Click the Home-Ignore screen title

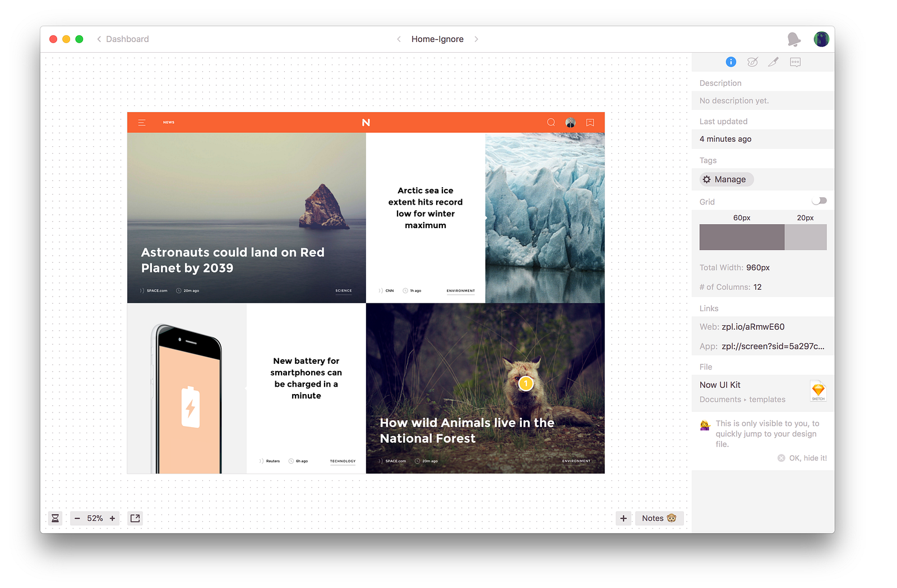[x=437, y=39]
